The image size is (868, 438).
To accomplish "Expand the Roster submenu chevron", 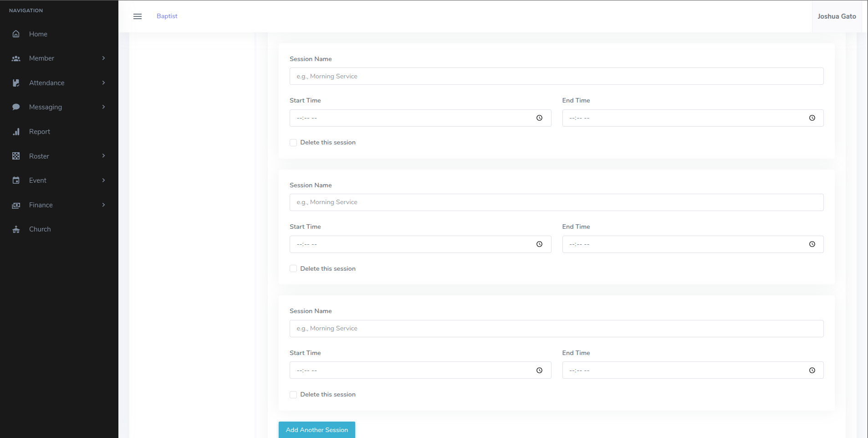I will click(103, 155).
